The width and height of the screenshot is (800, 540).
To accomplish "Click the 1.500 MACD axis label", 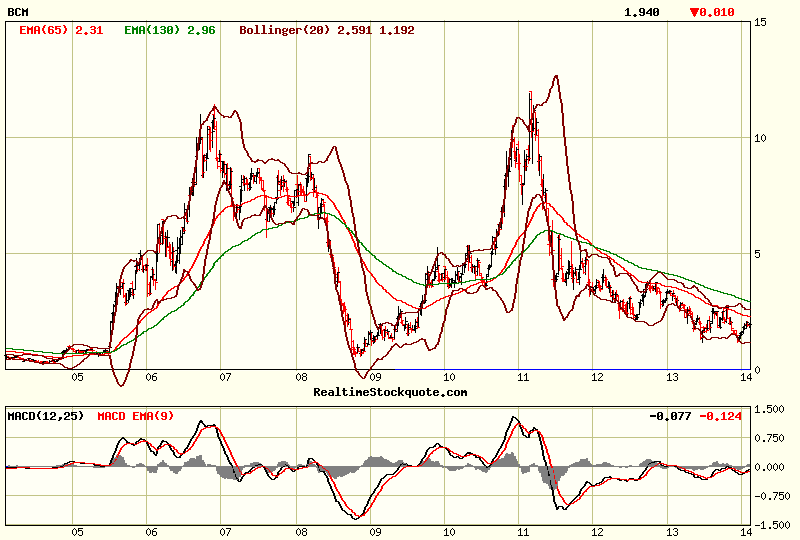I will click(x=771, y=409).
